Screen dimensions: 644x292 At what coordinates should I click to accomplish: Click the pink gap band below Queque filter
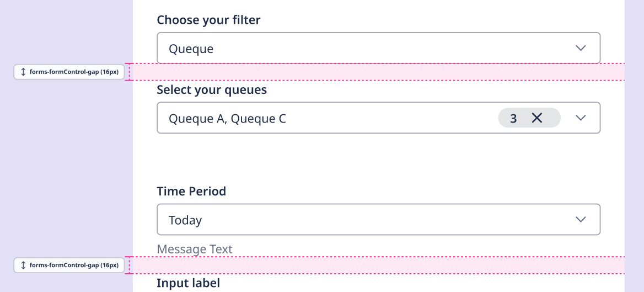tap(378, 72)
